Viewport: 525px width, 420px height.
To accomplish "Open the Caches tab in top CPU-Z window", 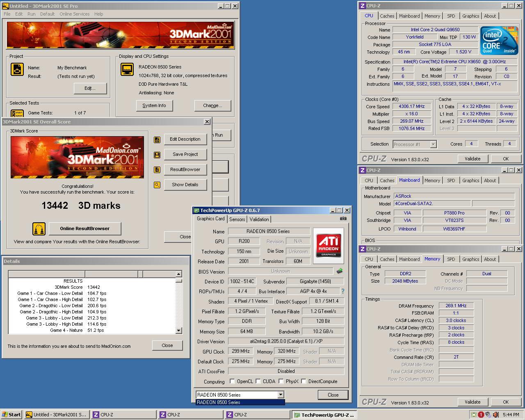I will click(x=387, y=16).
